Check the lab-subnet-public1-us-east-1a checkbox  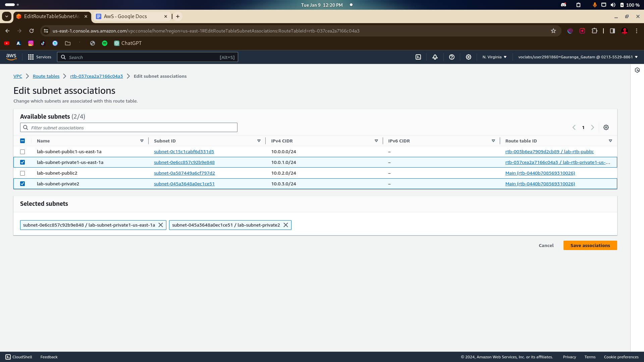(x=22, y=152)
